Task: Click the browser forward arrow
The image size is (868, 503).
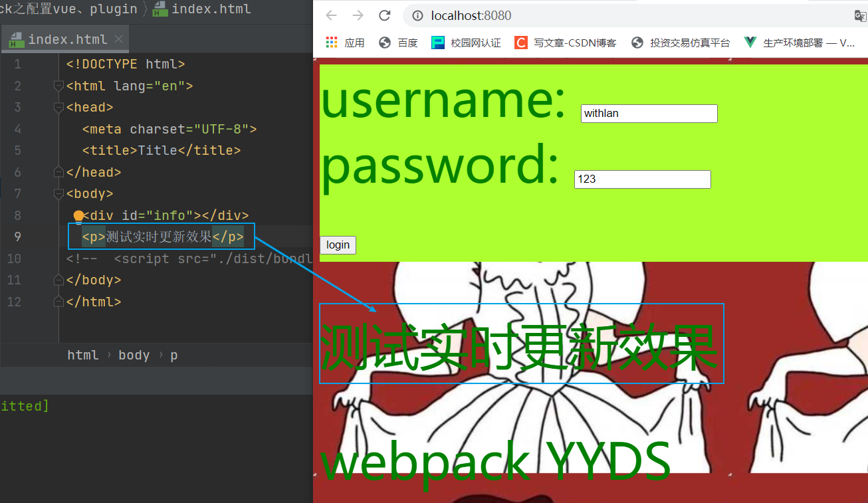Action: pos(358,15)
